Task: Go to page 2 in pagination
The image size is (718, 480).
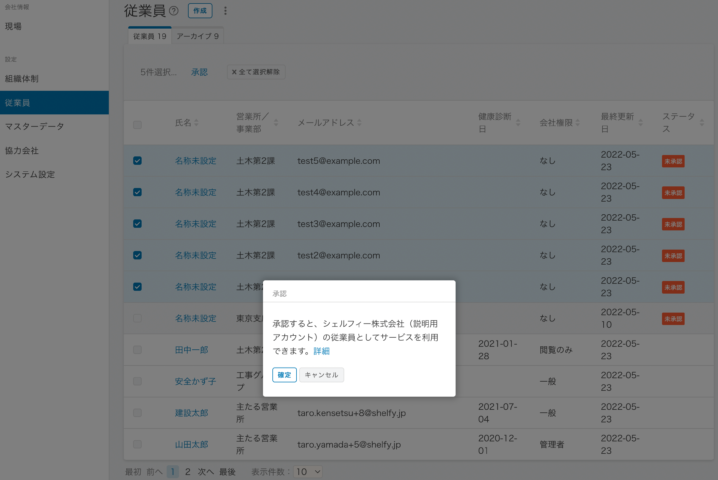Action: click(186, 470)
